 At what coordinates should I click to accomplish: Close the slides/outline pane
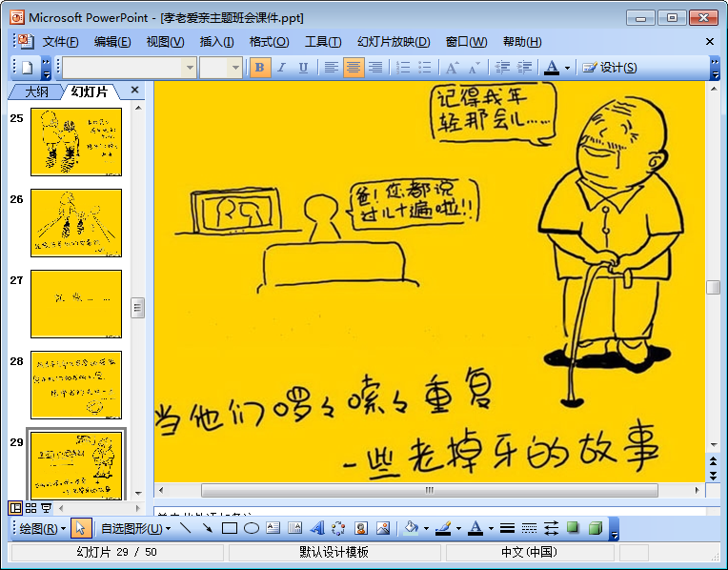coord(134,90)
